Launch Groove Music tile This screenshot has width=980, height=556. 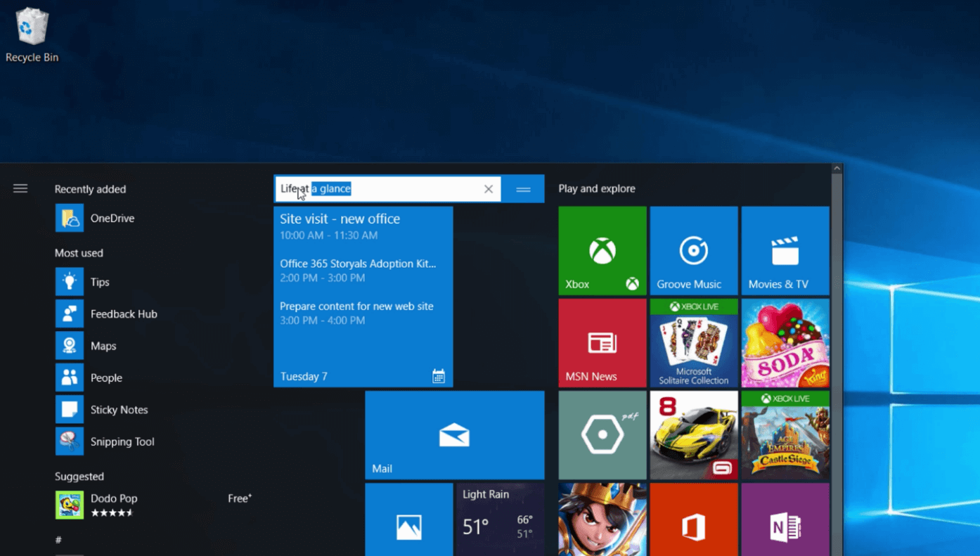[x=693, y=250]
